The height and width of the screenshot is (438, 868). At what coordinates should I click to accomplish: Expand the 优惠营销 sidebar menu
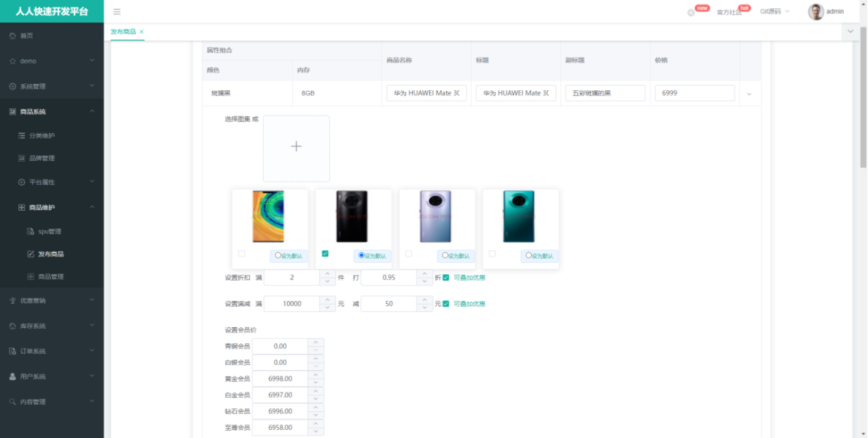point(92,301)
